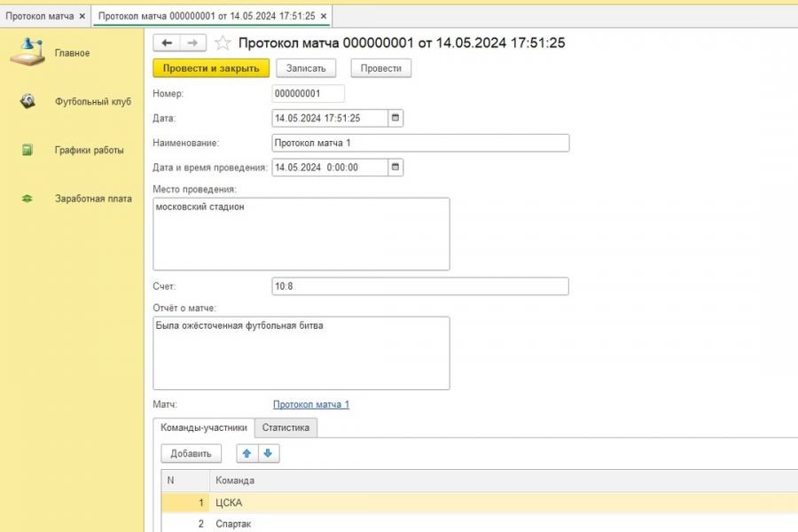Image resolution: width=798 pixels, height=532 pixels.
Task: Add document to favorites with the star
Action: (223, 43)
